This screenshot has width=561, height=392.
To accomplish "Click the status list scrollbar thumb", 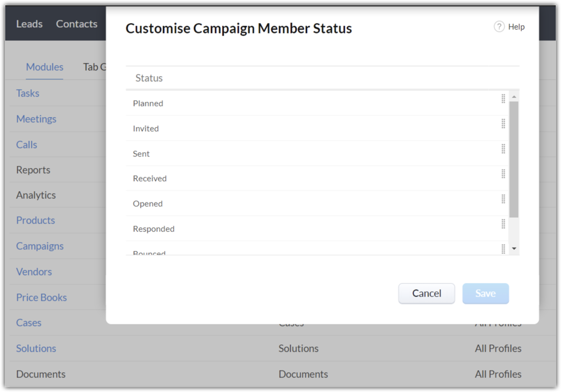I will click(x=514, y=158).
